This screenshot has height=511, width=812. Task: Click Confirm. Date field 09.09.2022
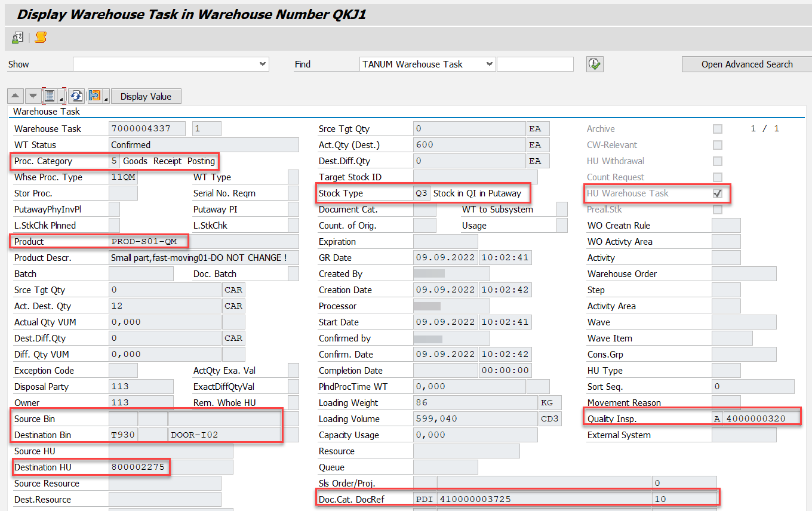445,355
